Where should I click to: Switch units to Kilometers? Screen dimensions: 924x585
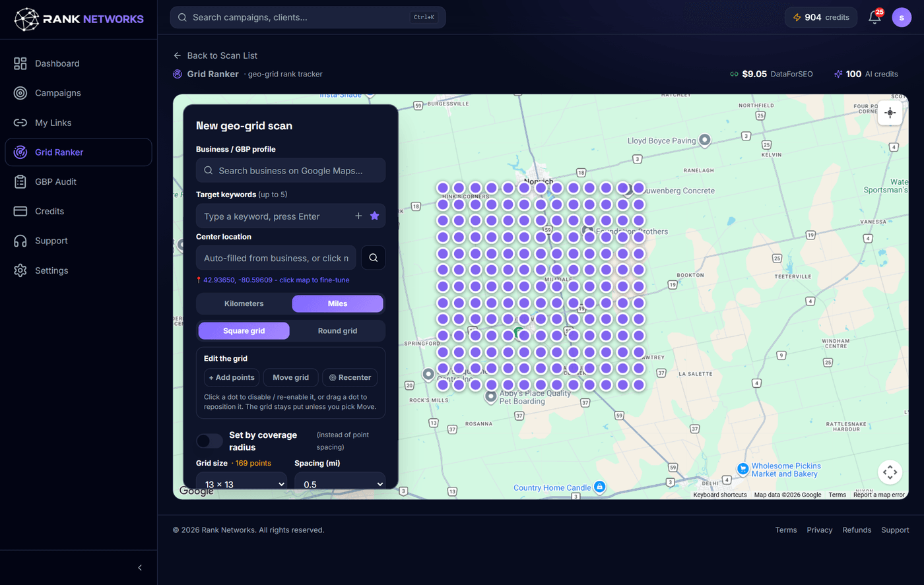tap(244, 303)
